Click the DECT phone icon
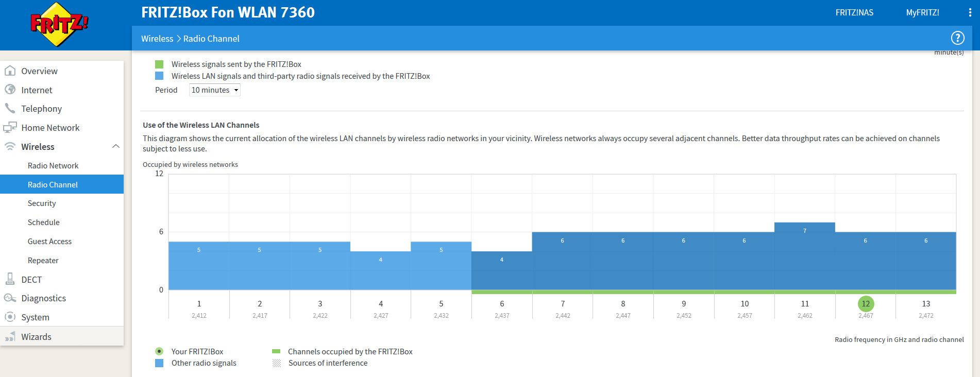980x377 pixels. pos(10,279)
